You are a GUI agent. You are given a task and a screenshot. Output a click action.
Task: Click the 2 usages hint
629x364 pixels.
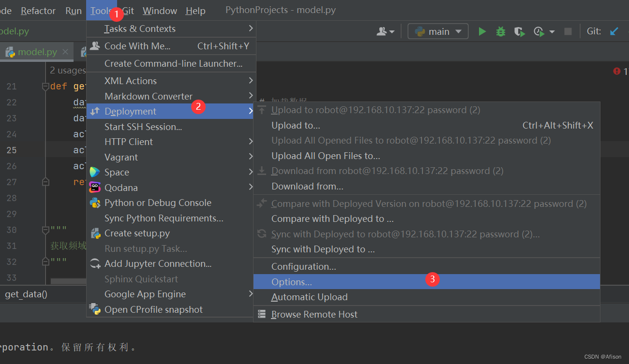click(67, 71)
